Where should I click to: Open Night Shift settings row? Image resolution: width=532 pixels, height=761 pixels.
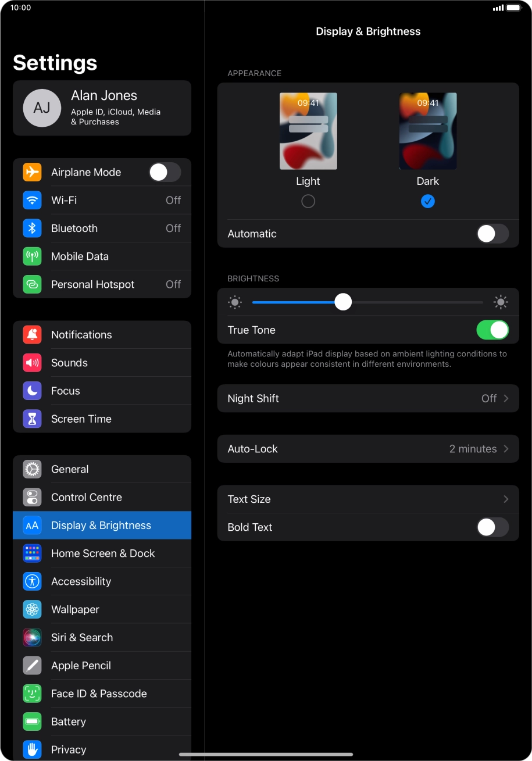click(367, 399)
